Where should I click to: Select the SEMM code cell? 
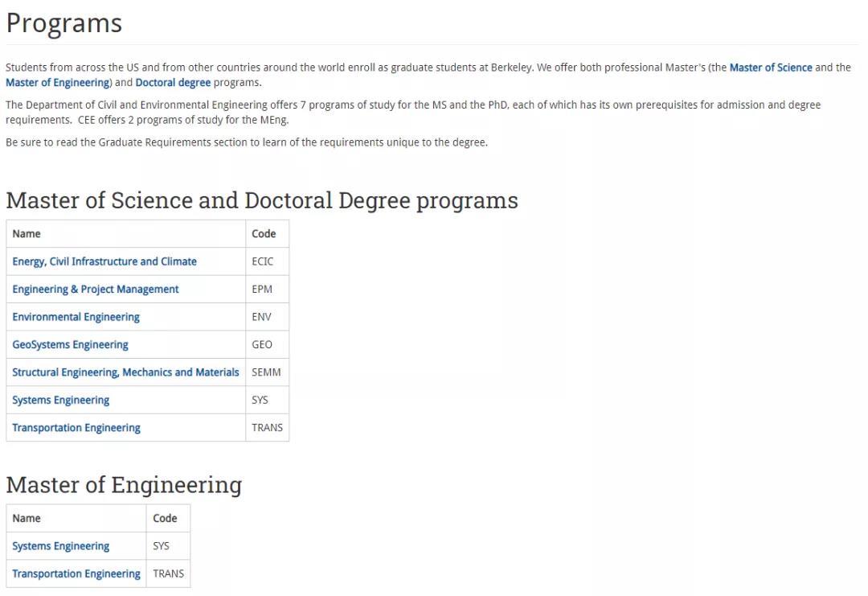[x=266, y=372]
